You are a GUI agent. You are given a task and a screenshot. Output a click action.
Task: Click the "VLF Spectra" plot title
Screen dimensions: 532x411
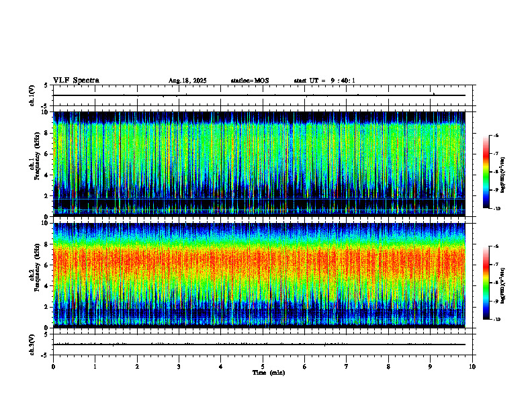[76, 81]
